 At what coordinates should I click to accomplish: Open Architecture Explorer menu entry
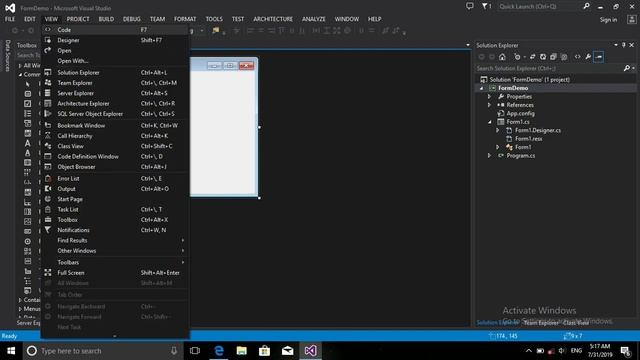pos(114,103)
